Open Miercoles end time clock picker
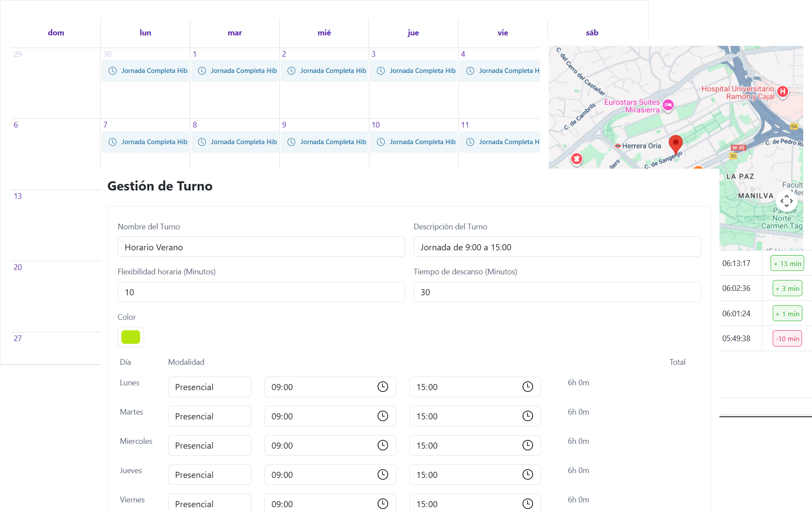Screen dimensions: 812x512 (528, 445)
